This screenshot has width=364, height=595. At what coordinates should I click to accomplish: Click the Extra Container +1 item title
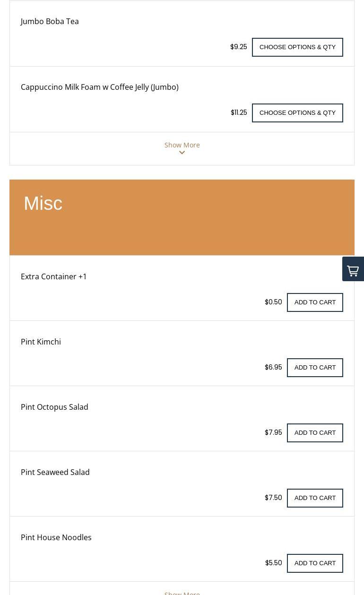(54, 276)
